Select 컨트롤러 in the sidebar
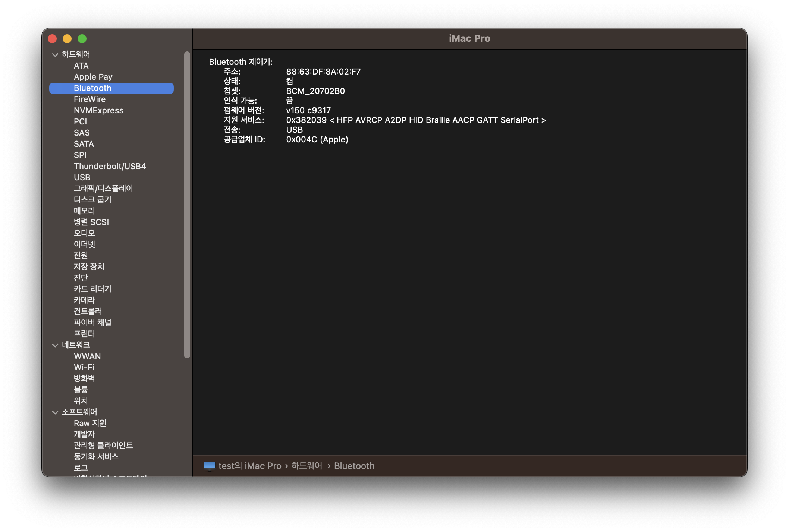Image resolution: width=789 pixels, height=532 pixels. (x=88, y=311)
